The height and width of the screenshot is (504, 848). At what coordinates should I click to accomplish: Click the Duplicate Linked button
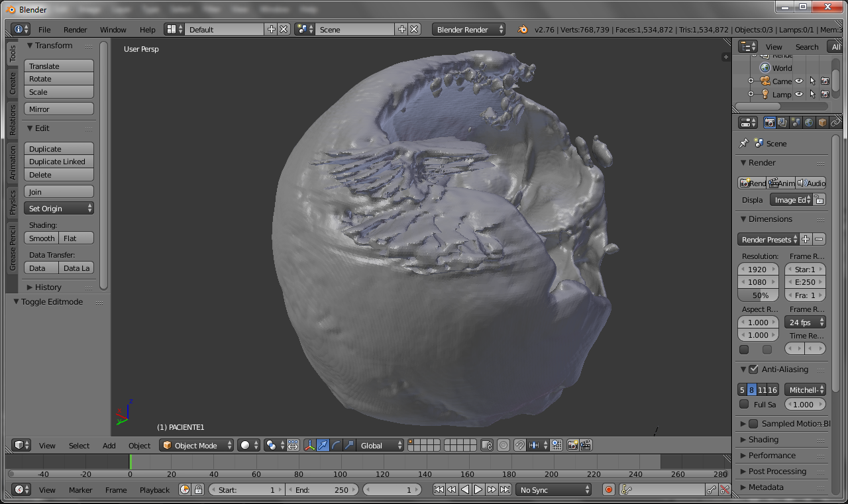(x=59, y=162)
